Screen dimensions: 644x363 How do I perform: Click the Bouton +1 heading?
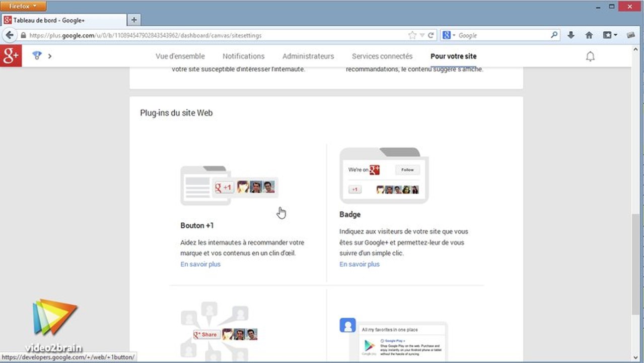[197, 225]
